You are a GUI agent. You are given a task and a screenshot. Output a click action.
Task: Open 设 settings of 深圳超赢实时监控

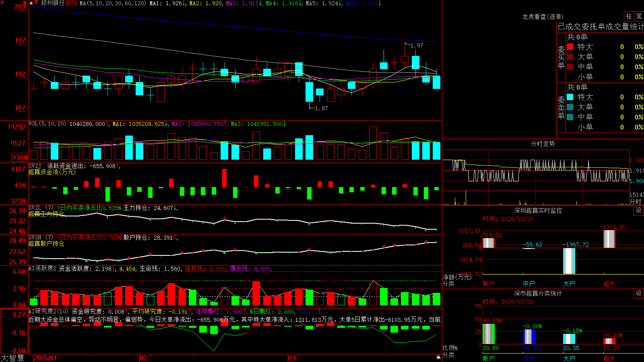click(638, 210)
